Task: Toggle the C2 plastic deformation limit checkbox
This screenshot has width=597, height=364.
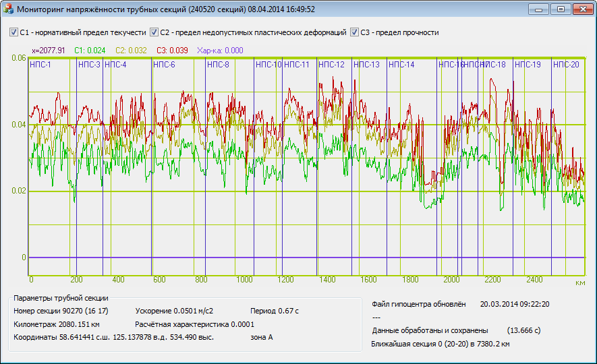Action: (154, 32)
